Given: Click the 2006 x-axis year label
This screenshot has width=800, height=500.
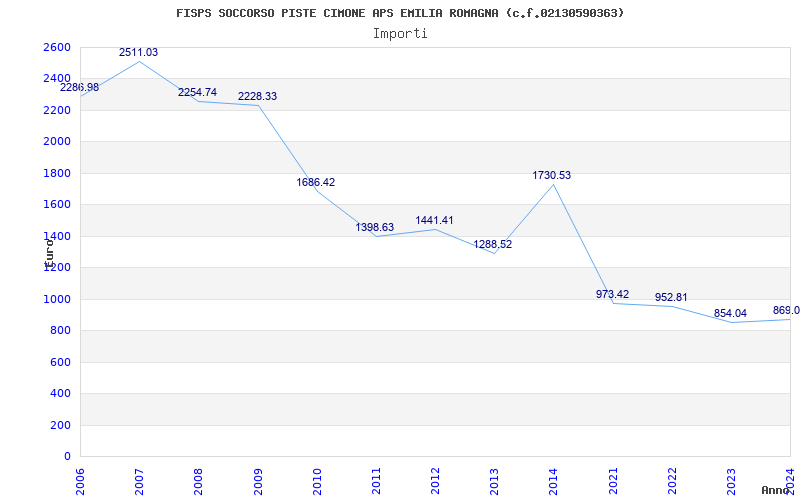Looking at the screenshot, I should click(80, 481).
